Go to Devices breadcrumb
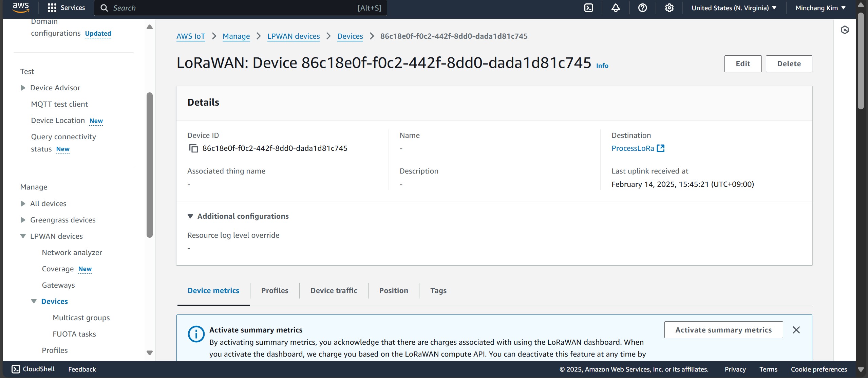The height and width of the screenshot is (378, 868). (x=350, y=36)
